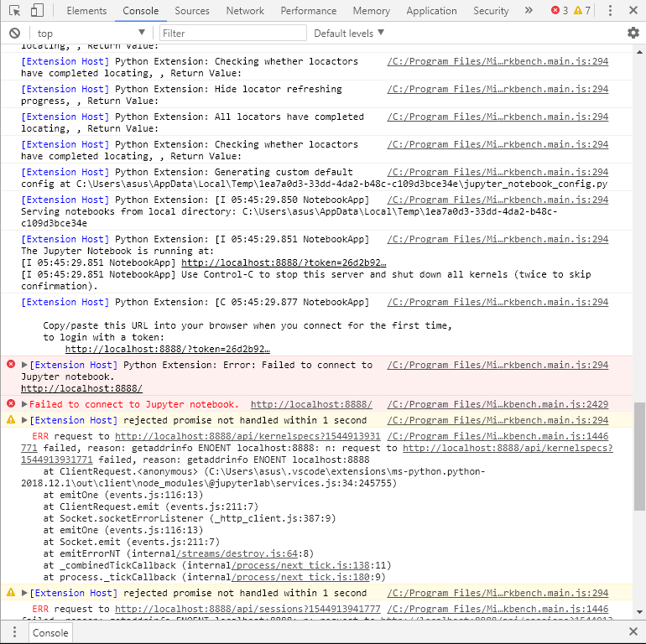Close the bottom Console drawer
646x644 pixels.
pyautogui.click(x=633, y=631)
